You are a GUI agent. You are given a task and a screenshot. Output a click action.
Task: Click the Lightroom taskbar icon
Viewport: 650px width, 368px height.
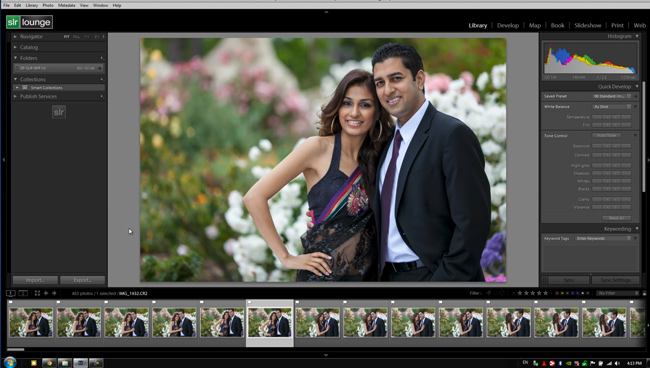tap(80, 363)
